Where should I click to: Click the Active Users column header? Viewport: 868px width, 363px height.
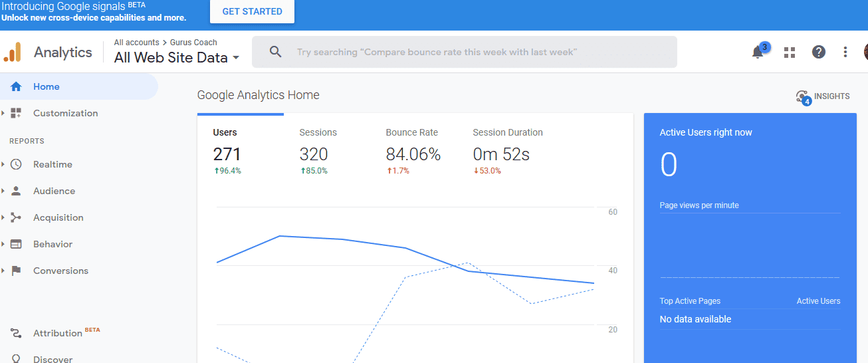(818, 301)
